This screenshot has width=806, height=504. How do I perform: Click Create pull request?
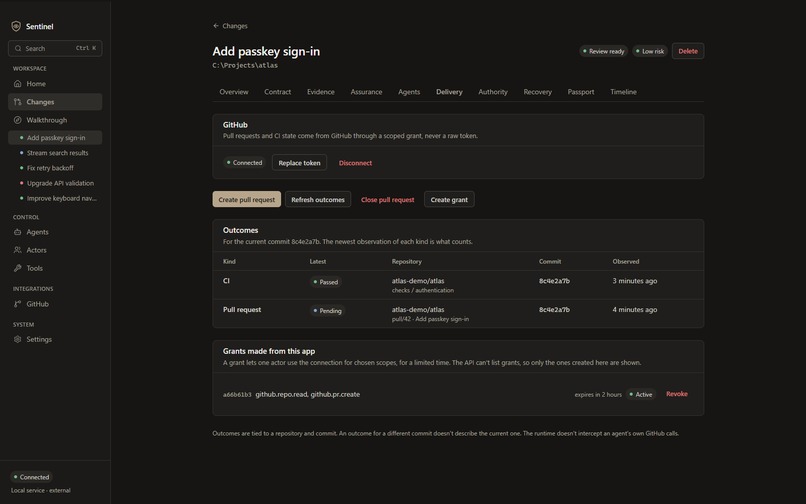247,200
